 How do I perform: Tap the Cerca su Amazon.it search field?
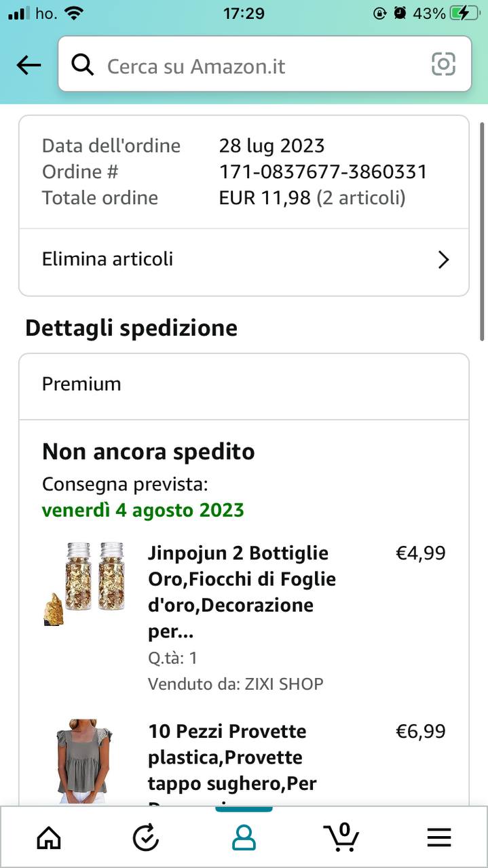[x=258, y=65]
